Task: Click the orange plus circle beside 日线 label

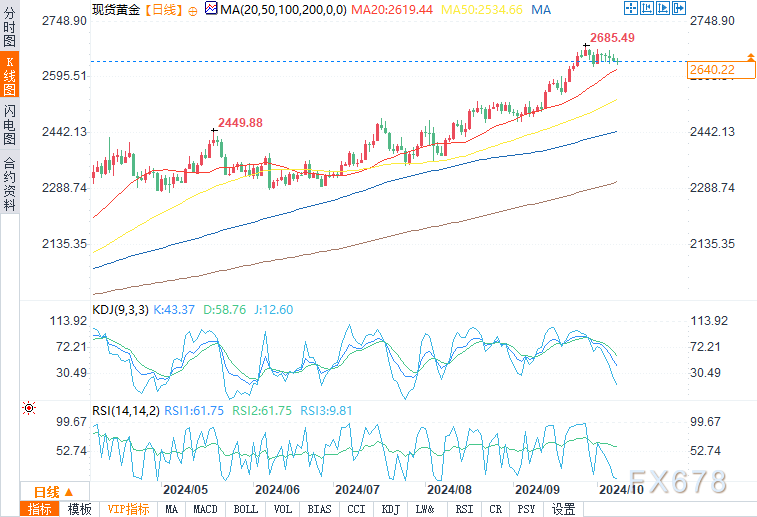Action: pos(192,8)
